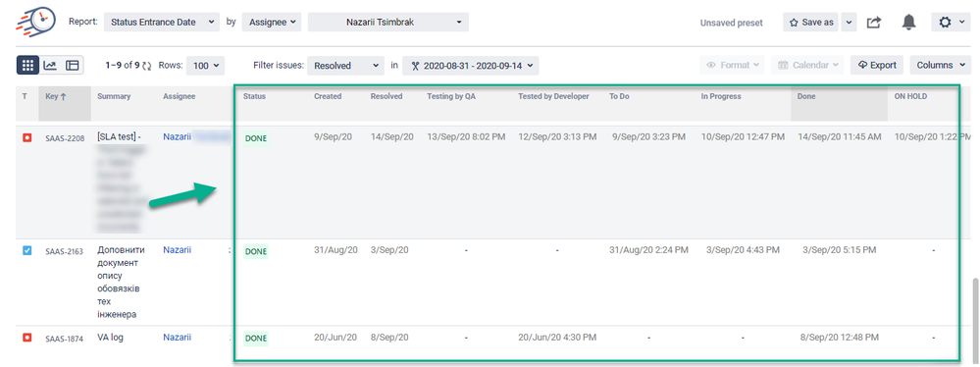Switch to grid table view

click(x=27, y=65)
